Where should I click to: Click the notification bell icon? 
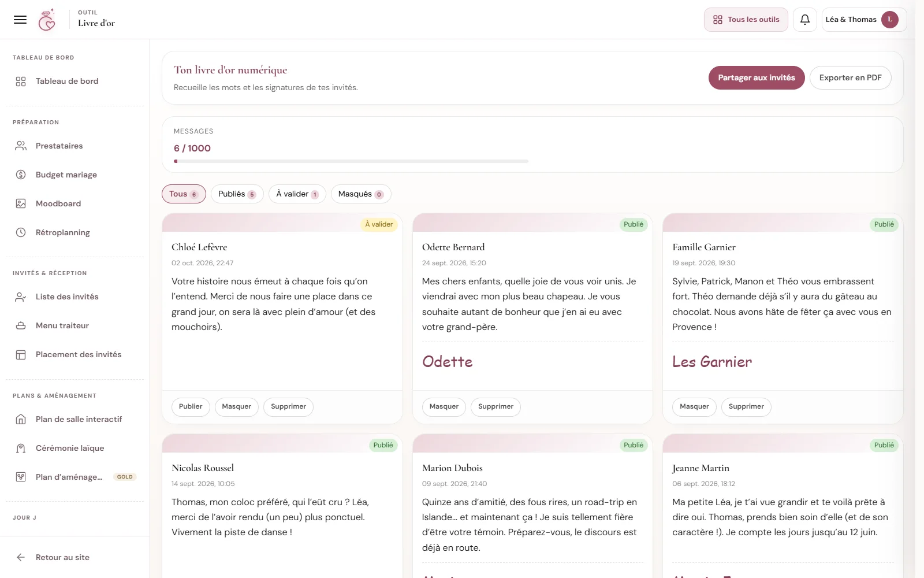click(804, 20)
